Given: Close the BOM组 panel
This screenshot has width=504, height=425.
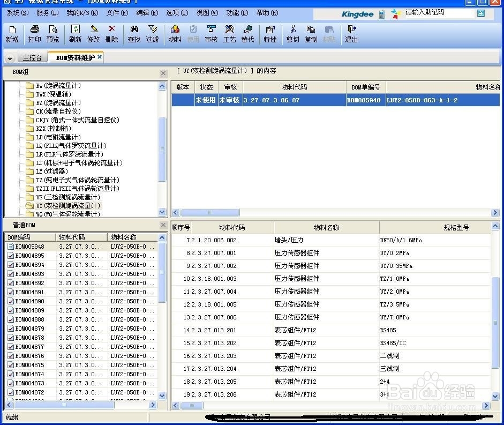Looking at the screenshot, I should [163, 73].
